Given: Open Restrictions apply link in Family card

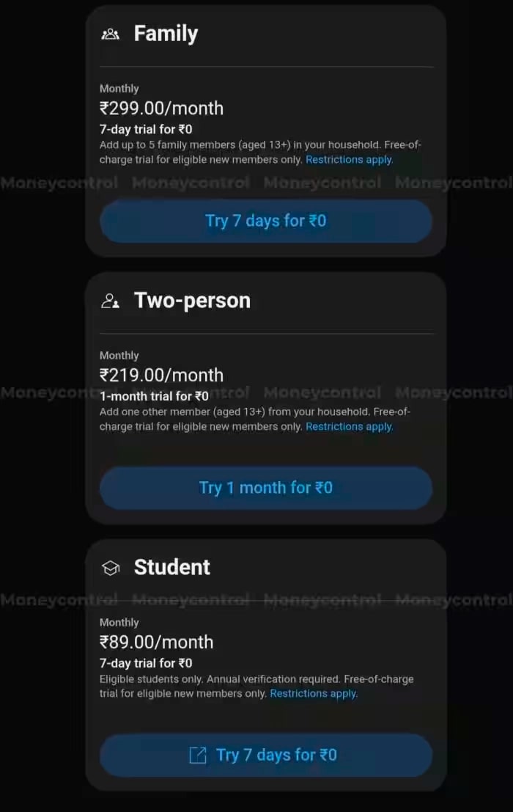Looking at the screenshot, I should [x=349, y=159].
